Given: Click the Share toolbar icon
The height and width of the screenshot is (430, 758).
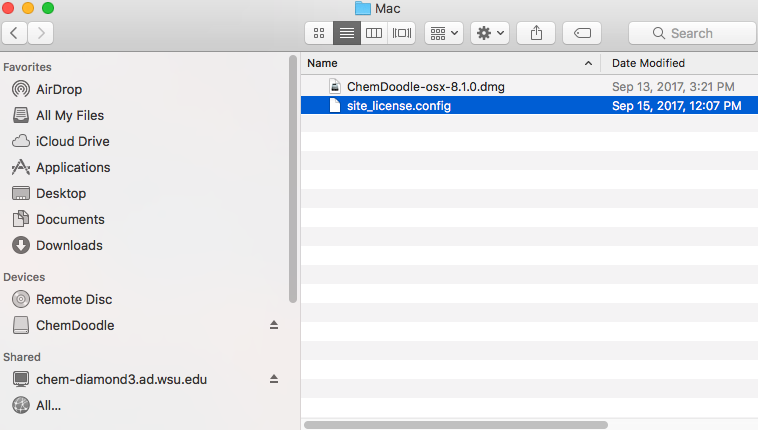Looking at the screenshot, I should (536, 33).
